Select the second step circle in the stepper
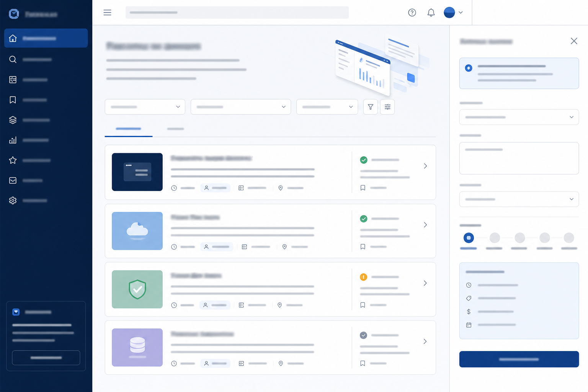Screen dimensions: 588x392 click(495, 238)
